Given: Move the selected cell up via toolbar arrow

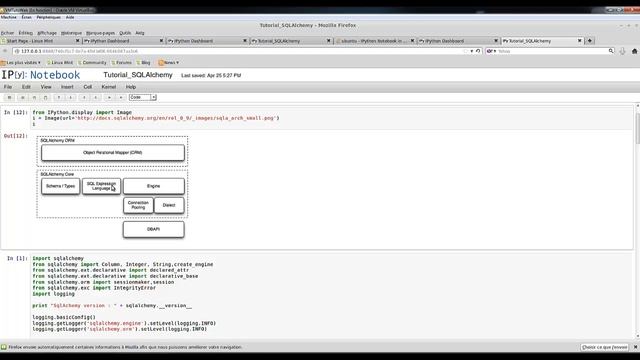Looking at the screenshot, I should 59,98.
